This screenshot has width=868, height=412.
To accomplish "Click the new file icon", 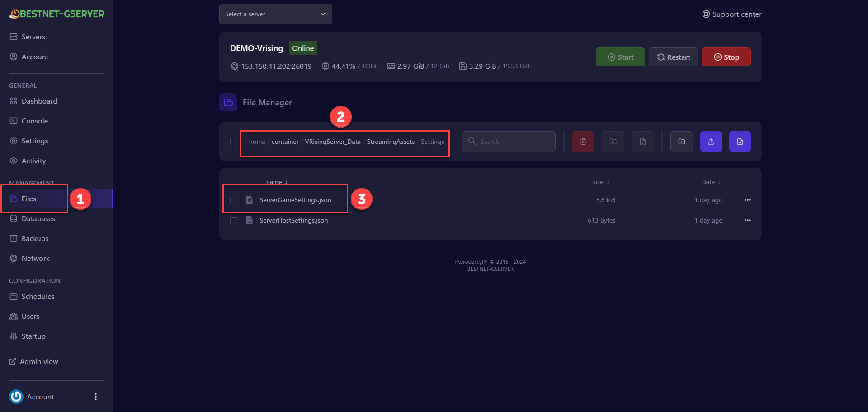I will [740, 142].
